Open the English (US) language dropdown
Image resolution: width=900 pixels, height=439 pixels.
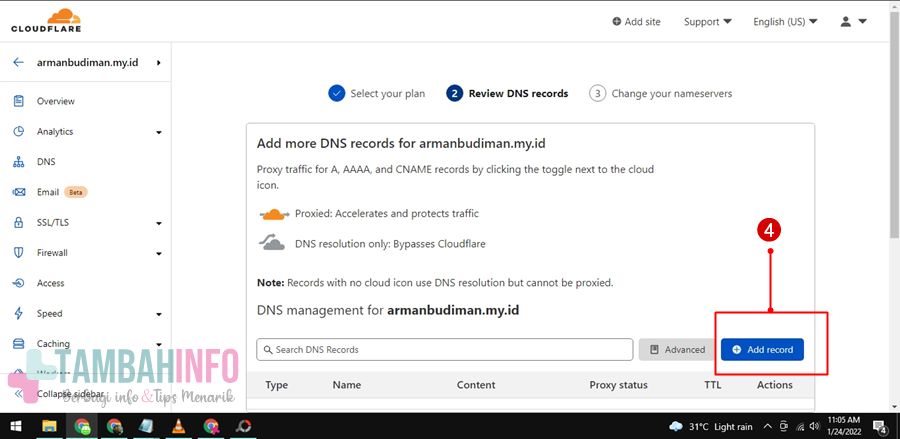point(785,22)
